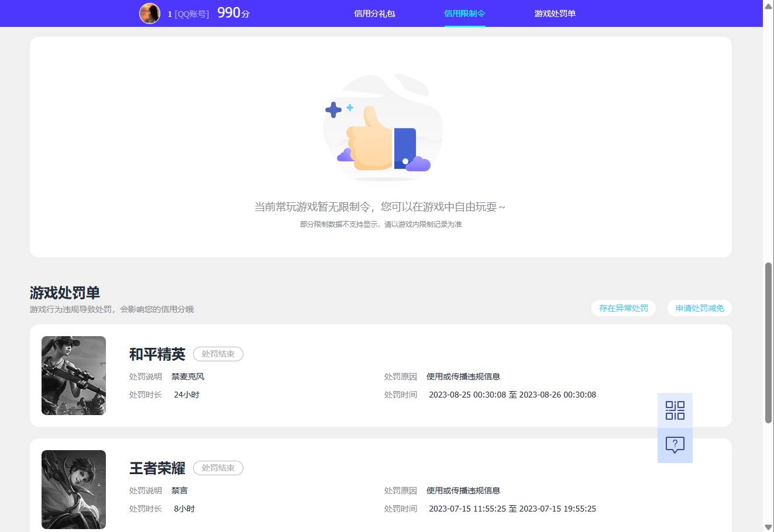This screenshot has width=774, height=532.
Task: Open the 王者荣耀 game thumbnail image
Action: (x=73, y=489)
